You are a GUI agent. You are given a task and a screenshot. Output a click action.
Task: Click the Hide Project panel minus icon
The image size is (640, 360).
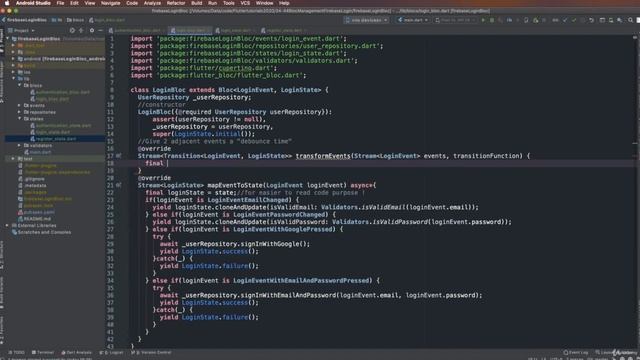tap(100, 30)
